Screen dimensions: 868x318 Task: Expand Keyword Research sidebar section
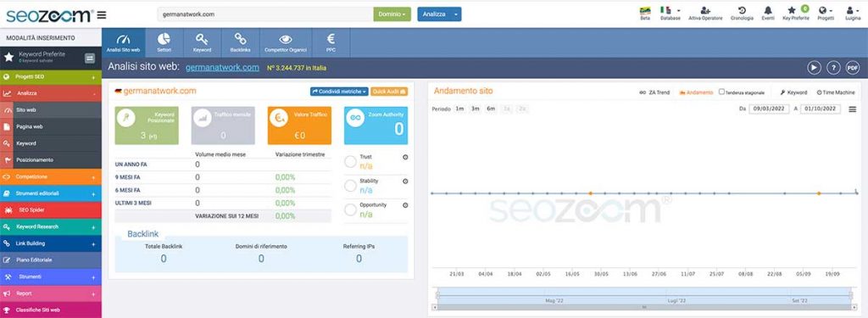tap(51, 226)
